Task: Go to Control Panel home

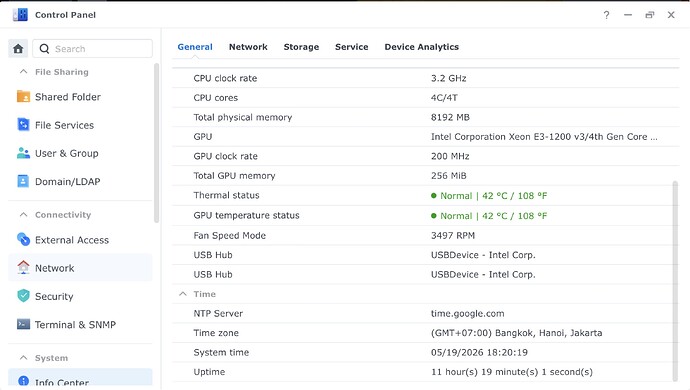Action: coord(18,48)
